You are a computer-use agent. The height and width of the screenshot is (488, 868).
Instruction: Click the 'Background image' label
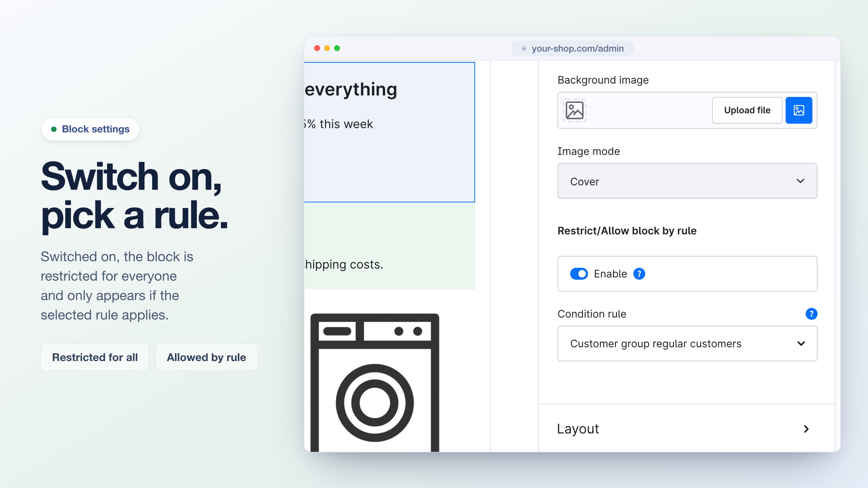click(603, 80)
